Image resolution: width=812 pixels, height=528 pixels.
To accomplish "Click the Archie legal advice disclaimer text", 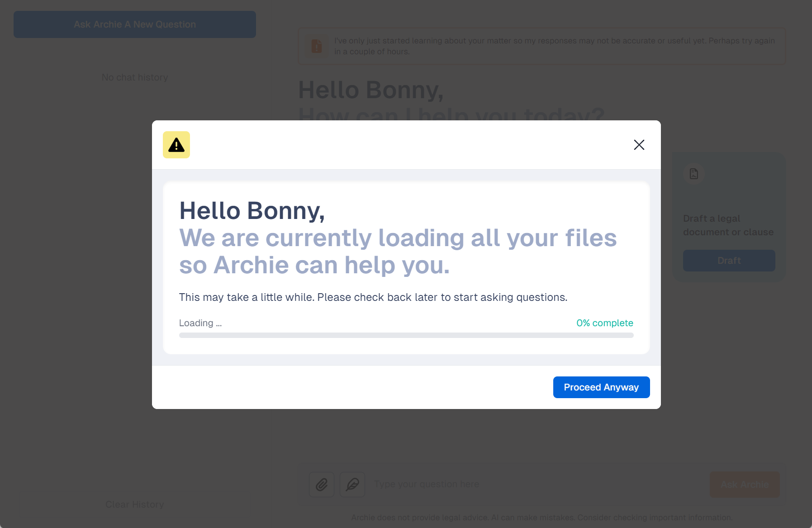I will coord(542,518).
